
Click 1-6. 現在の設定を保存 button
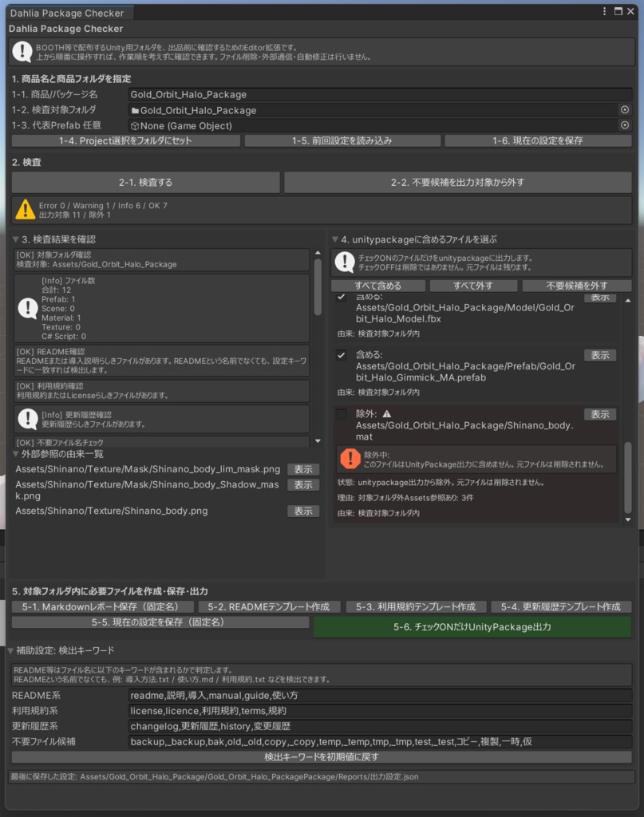coord(538,140)
